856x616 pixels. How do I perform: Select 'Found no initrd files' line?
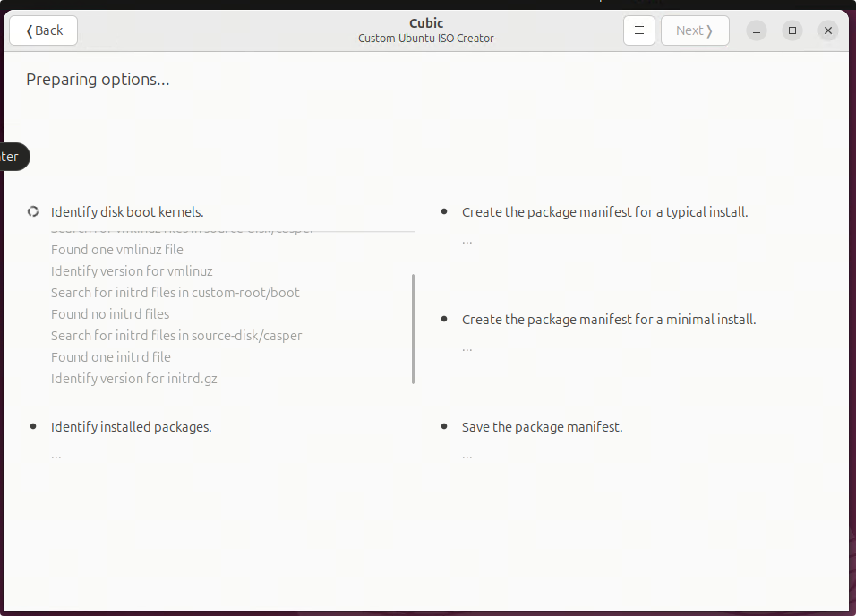click(x=110, y=314)
